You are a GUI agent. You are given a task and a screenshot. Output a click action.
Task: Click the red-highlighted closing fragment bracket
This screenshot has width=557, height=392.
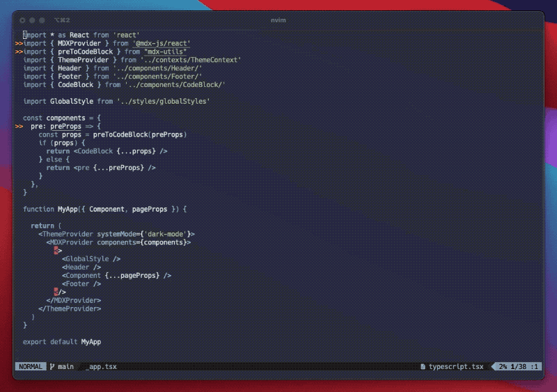click(56, 292)
